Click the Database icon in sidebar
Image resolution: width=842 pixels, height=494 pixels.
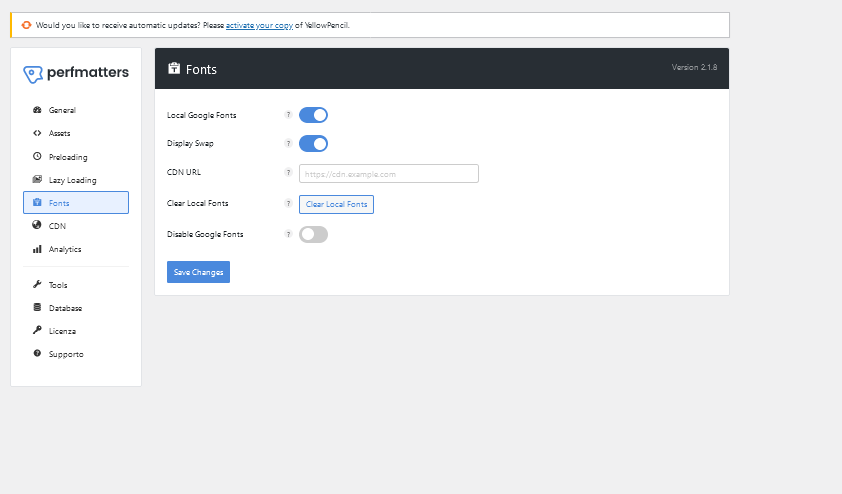tap(37, 307)
